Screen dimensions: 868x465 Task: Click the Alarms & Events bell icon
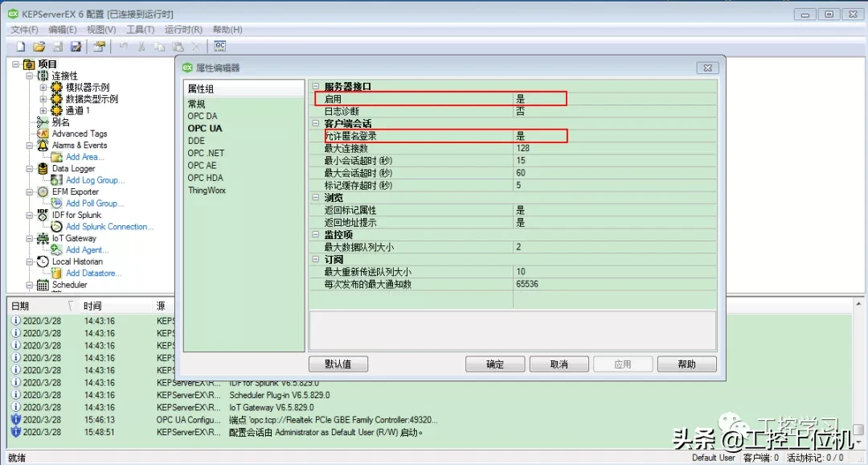click(43, 145)
